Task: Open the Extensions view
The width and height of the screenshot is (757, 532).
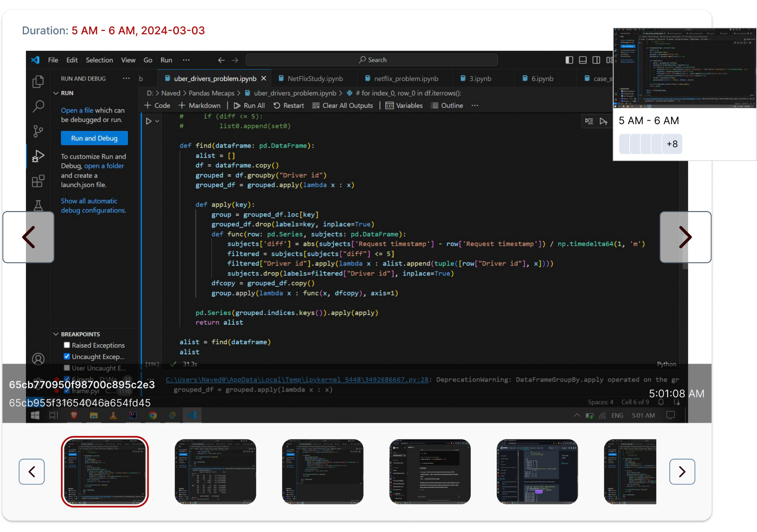Action: coord(38,181)
